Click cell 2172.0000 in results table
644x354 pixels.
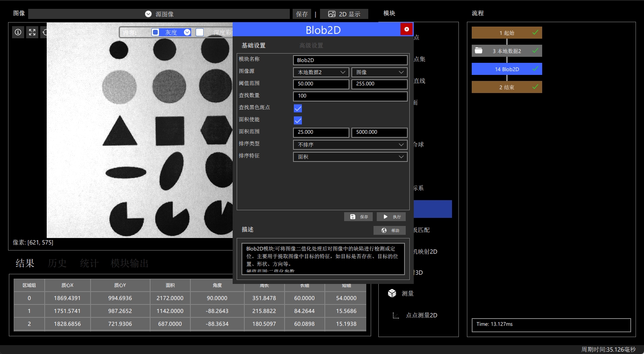[x=170, y=298]
